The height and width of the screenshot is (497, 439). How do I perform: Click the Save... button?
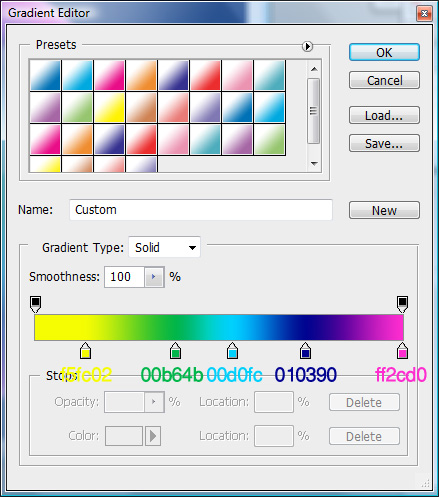pyautogui.click(x=384, y=143)
